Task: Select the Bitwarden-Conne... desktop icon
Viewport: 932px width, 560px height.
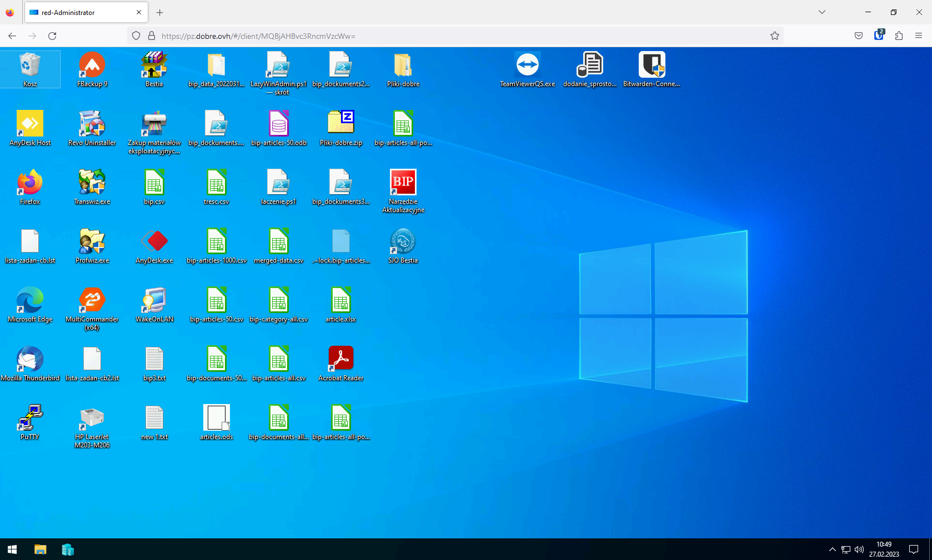Action: pos(652,69)
